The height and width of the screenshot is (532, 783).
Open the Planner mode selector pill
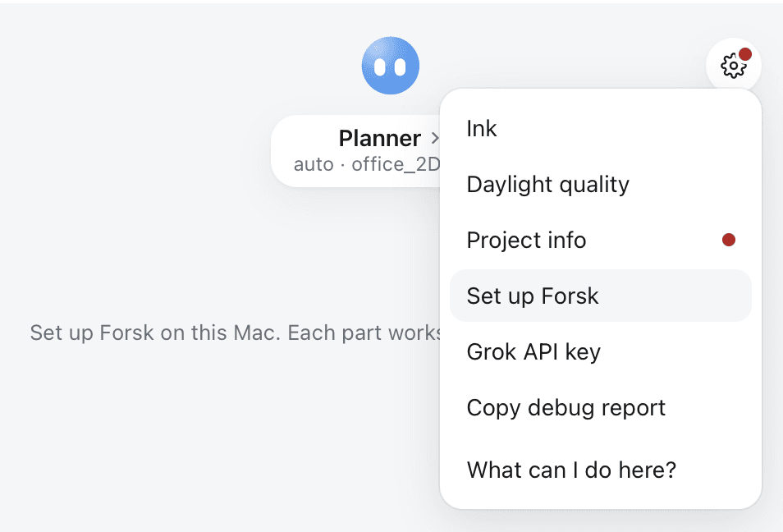pyautogui.click(x=355, y=151)
